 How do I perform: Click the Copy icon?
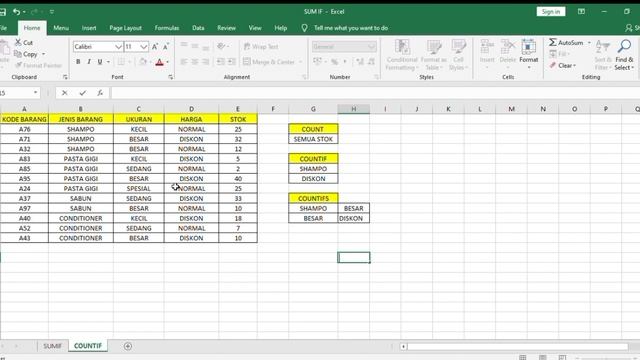(x=18, y=54)
